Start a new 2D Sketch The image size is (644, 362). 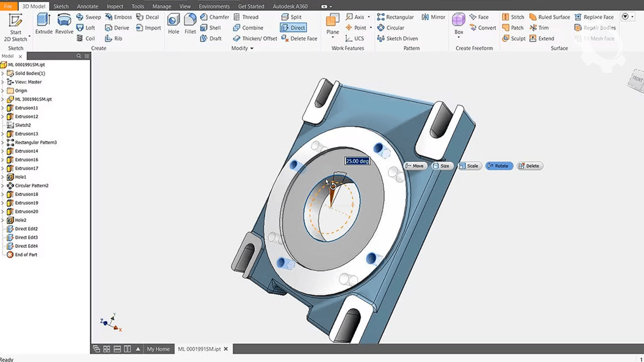16,27
